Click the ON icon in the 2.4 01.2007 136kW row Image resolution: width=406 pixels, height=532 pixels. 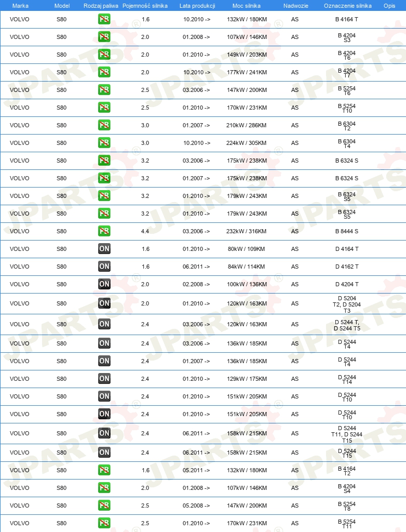[104, 361]
